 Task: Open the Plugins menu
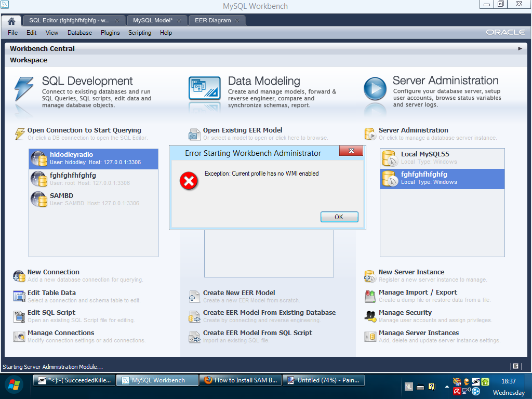coord(110,33)
